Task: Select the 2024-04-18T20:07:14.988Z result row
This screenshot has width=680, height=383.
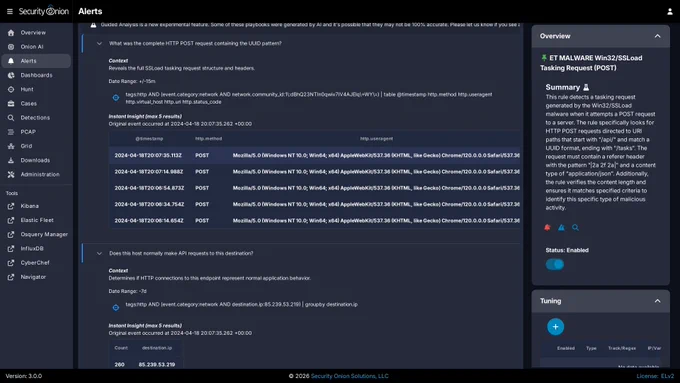Action: click(x=314, y=172)
